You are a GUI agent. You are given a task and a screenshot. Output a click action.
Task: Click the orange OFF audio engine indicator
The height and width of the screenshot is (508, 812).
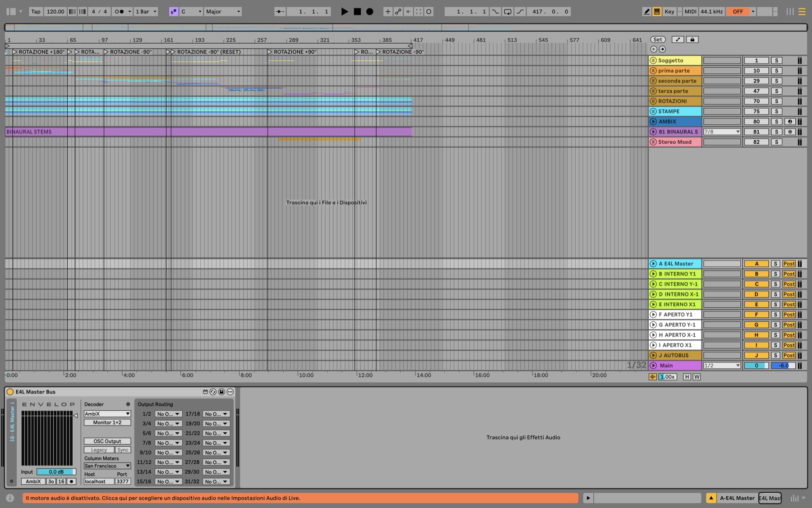pyautogui.click(x=738, y=12)
